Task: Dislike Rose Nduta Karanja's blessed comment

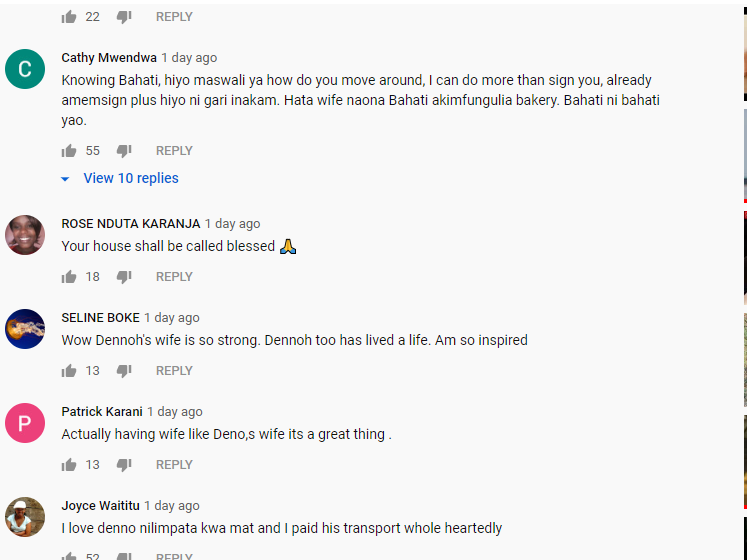Action: click(x=124, y=277)
